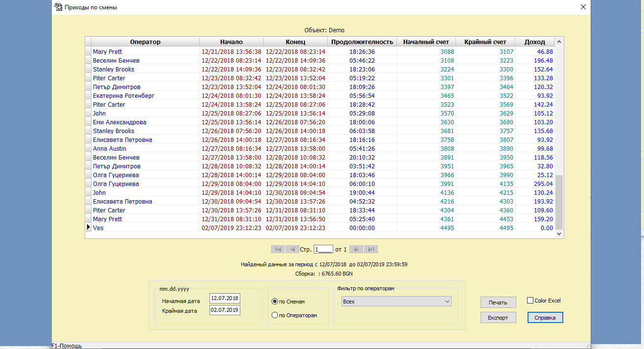644x349 pixels.
Task: Click the row selector for Anna Austin
Action: tap(89, 149)
